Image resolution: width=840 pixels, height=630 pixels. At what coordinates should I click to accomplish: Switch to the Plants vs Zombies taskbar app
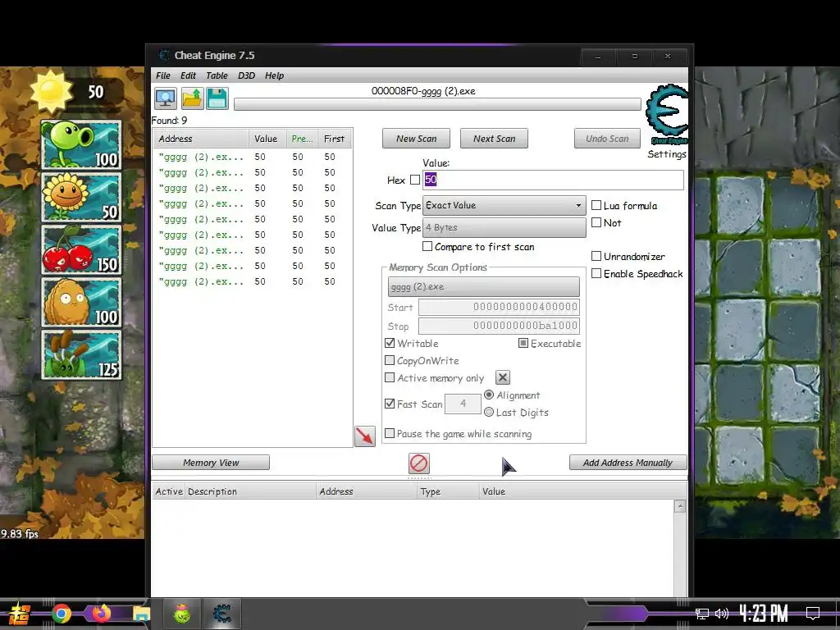pos(182,614)
